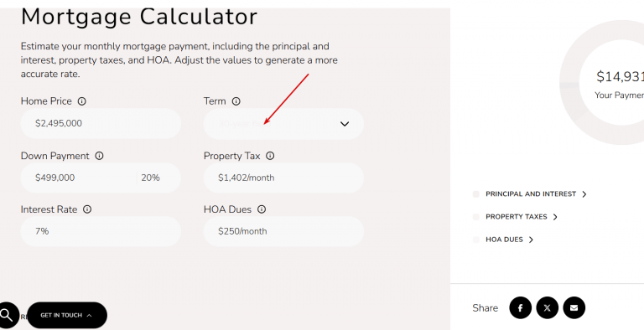Click the Home Price input field
This screenshot has width=644, height=330.
(x=101, y=124)
